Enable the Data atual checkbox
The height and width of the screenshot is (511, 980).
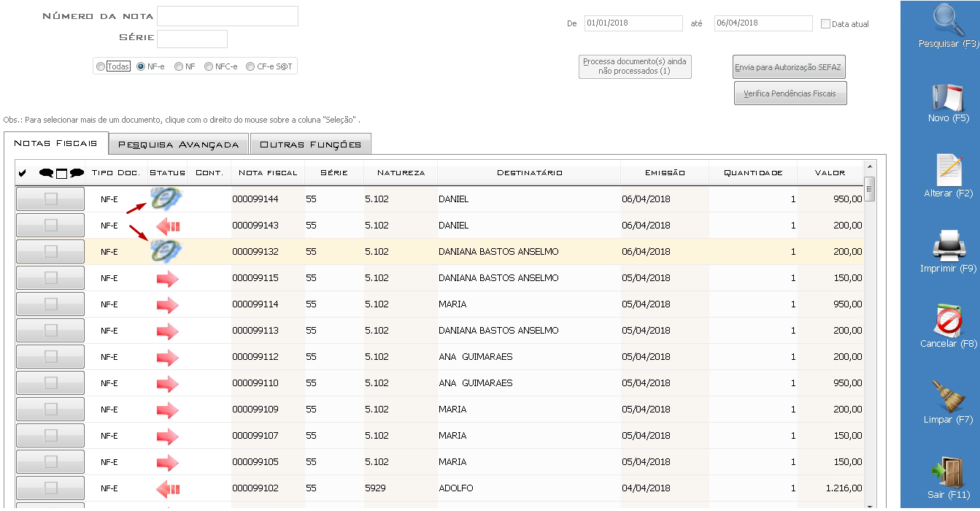(x=826, y=24)
